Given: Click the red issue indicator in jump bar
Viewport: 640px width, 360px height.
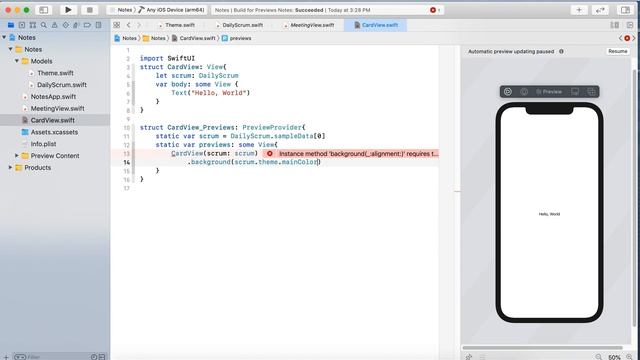Looking at the screenshot, I should point(627,38).
